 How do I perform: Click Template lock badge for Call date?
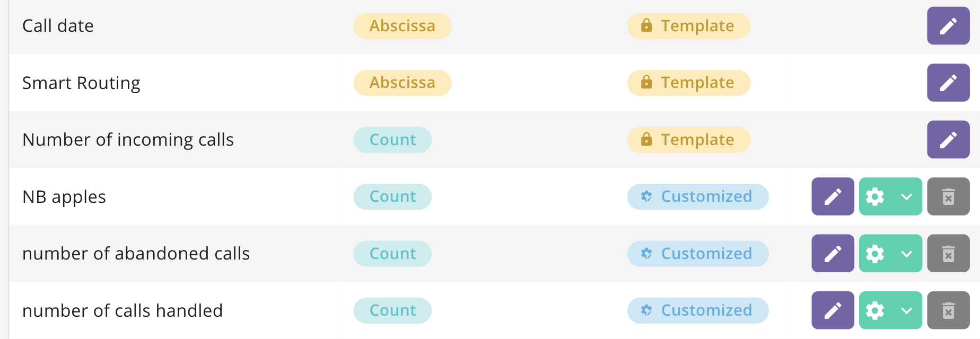tap(688, 26)
